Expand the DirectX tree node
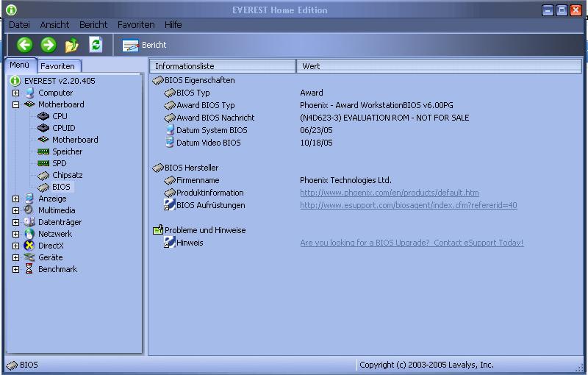Screen dimensions: 588x375 (x=15, y=246)
